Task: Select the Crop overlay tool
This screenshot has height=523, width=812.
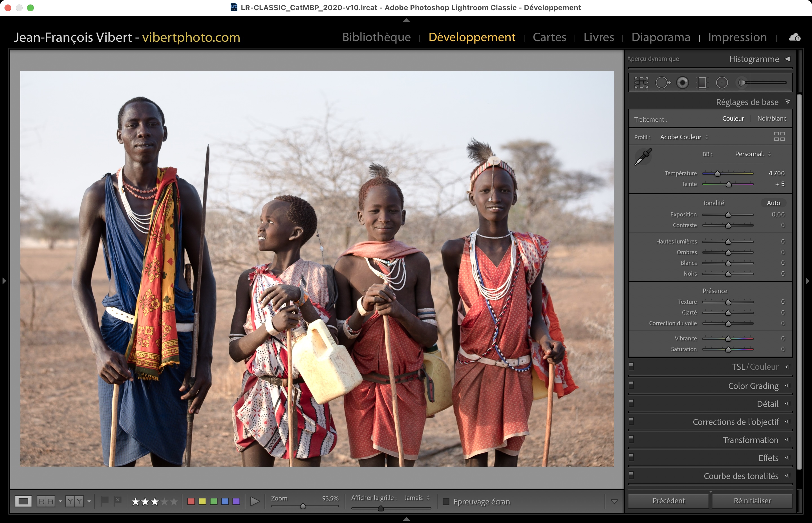Action: 641,83
